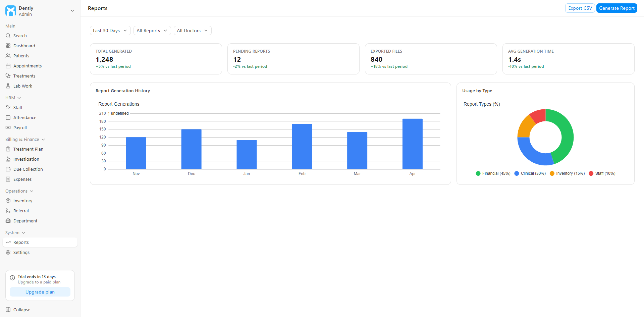644x317 pixels.
Task: Click the Lab Work flask icon
Action: (x=8, y=86)
